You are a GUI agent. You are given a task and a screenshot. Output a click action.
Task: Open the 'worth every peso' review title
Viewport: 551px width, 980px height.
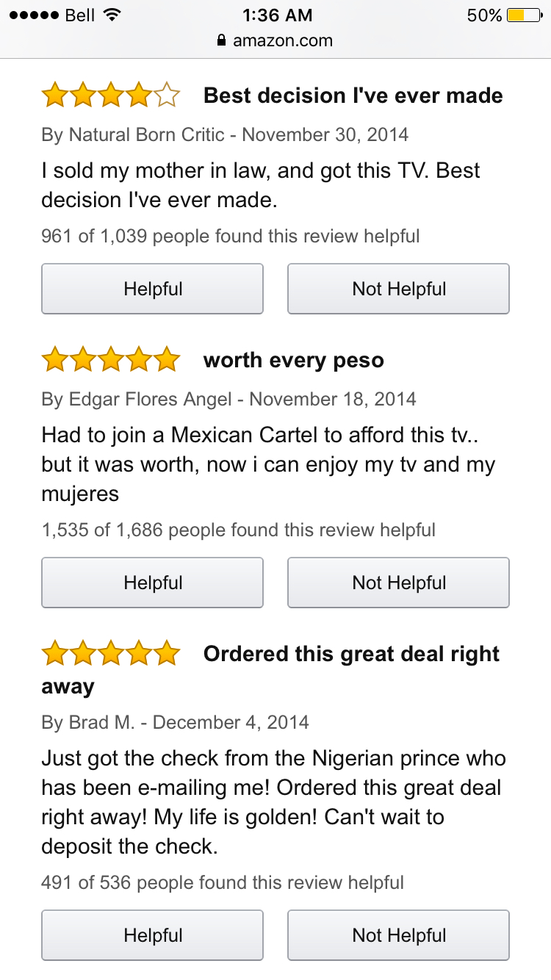[x=294, y=361]
